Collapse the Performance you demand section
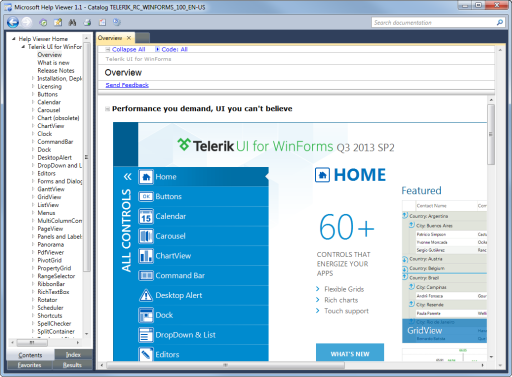 tap(107, 109)
